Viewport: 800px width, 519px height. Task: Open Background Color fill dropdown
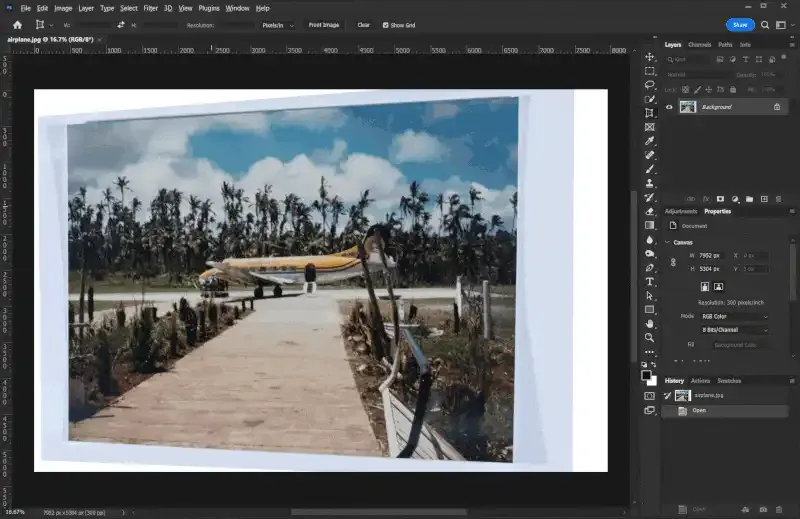[x=740, y=345]
